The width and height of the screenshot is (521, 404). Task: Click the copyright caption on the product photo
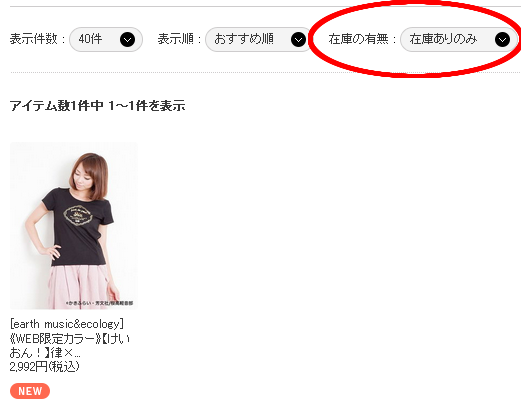point(99,303)
